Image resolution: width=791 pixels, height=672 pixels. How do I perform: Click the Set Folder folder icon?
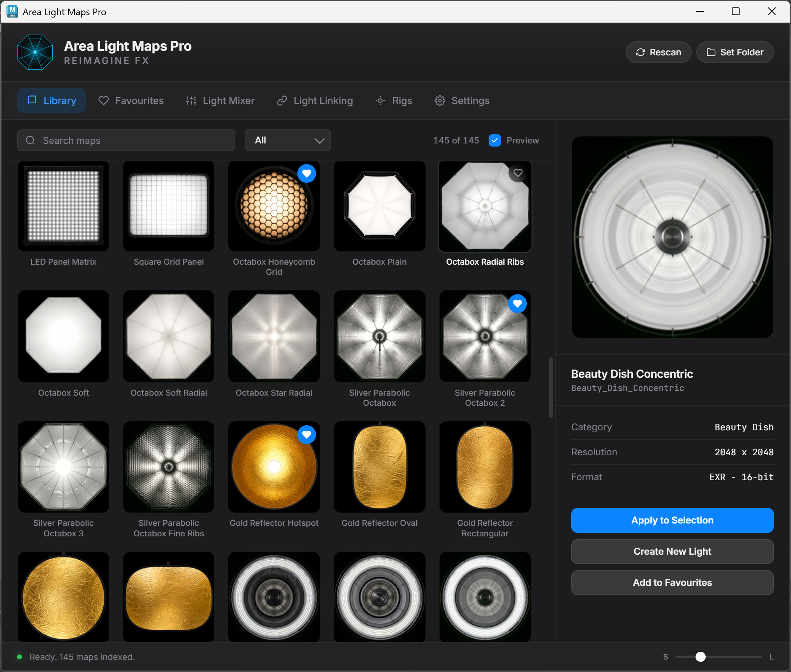point(711,52)
